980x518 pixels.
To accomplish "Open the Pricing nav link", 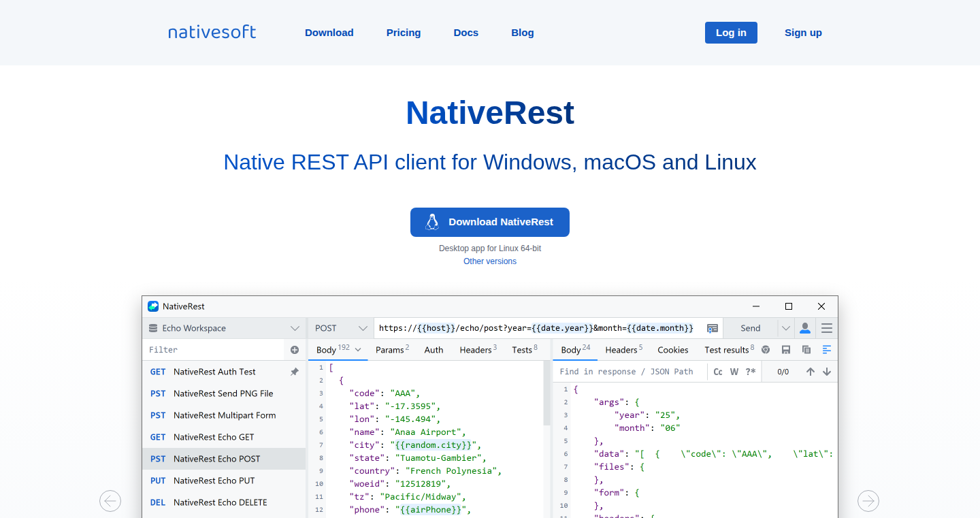I will (x=404, y=33).
